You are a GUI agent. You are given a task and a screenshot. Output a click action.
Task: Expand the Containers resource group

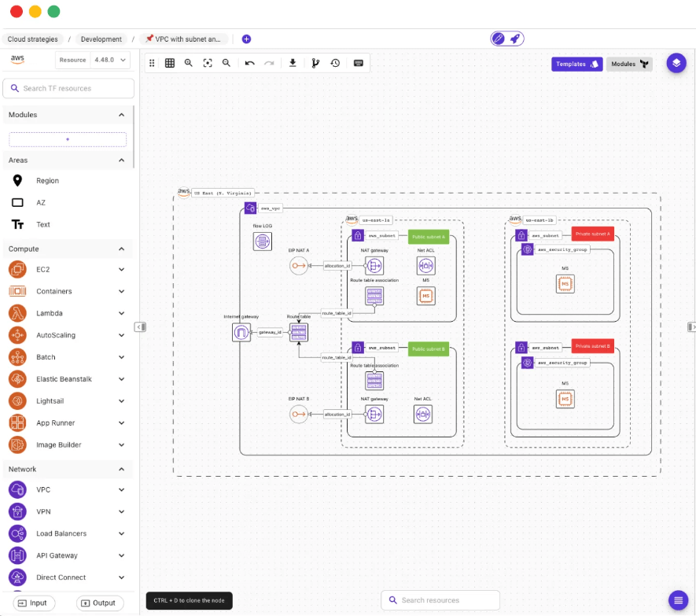point(122,291)
